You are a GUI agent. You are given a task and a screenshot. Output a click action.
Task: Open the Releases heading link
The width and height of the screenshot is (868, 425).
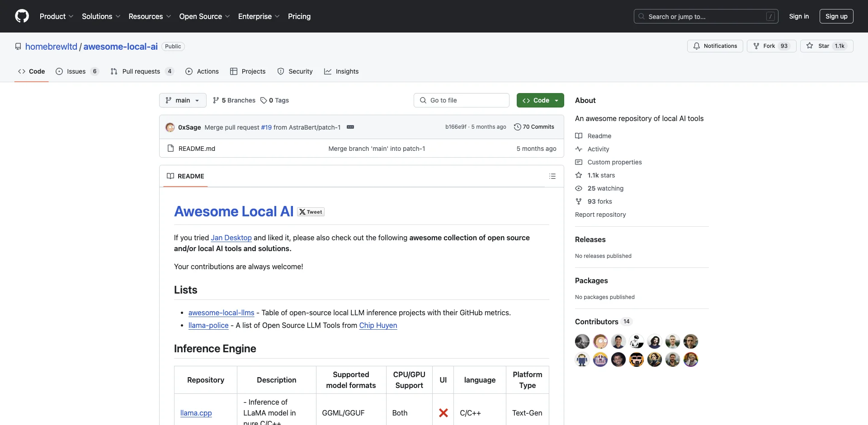tap(590, 239)
